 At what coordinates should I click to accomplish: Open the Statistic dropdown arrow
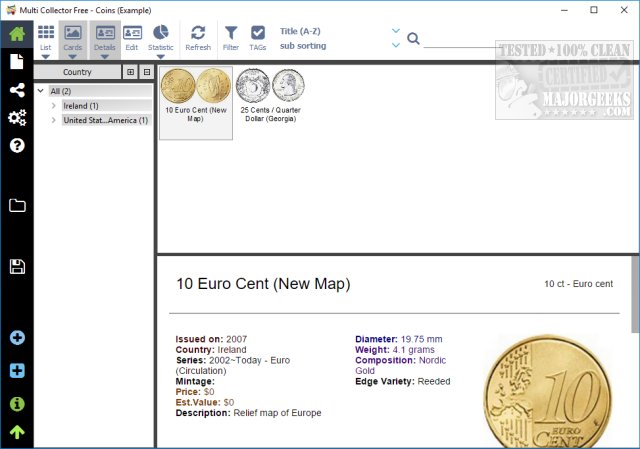[x=161, y=57]
